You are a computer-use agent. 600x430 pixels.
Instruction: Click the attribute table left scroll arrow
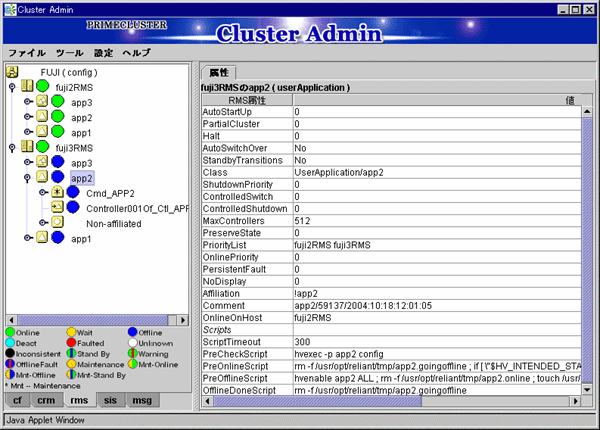207,401
